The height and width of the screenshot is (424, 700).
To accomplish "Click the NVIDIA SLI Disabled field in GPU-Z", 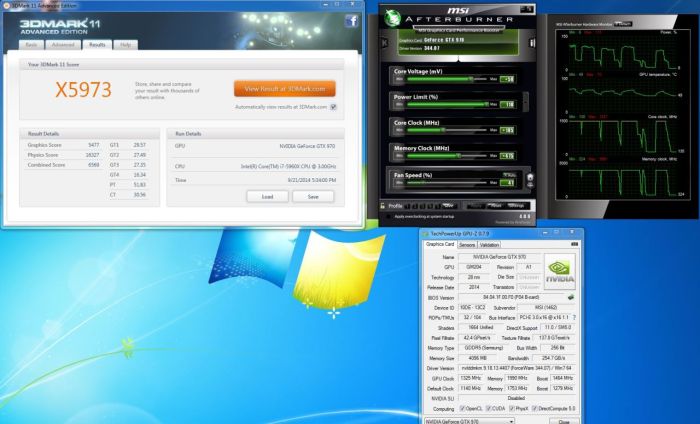I will coord(517,398).
